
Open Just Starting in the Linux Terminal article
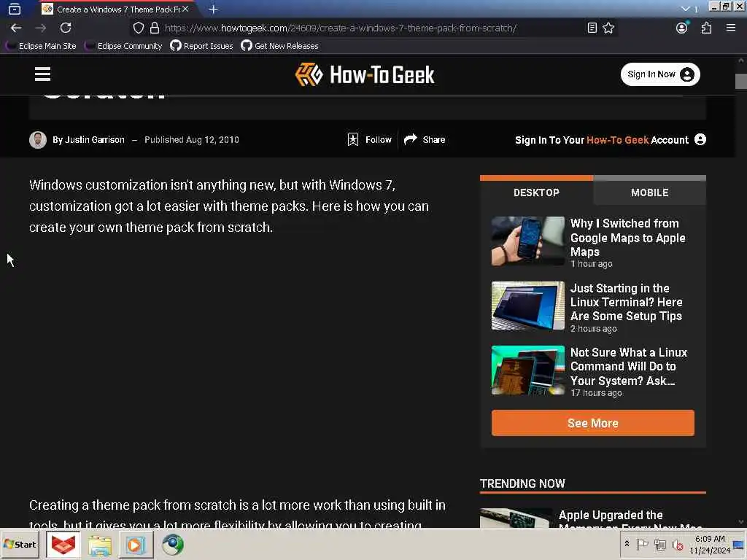pyautogui.click(x=626, y=302)
